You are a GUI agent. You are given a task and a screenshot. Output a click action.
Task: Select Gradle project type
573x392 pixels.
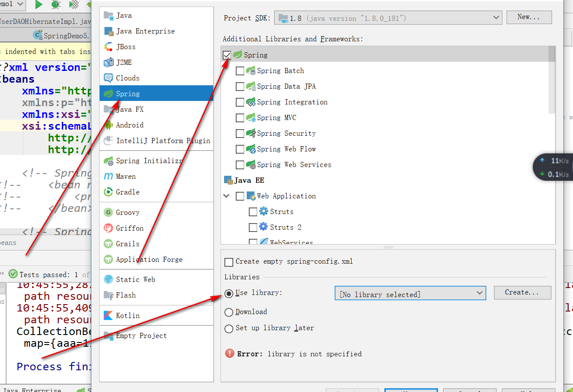click(x=157, y=192)
